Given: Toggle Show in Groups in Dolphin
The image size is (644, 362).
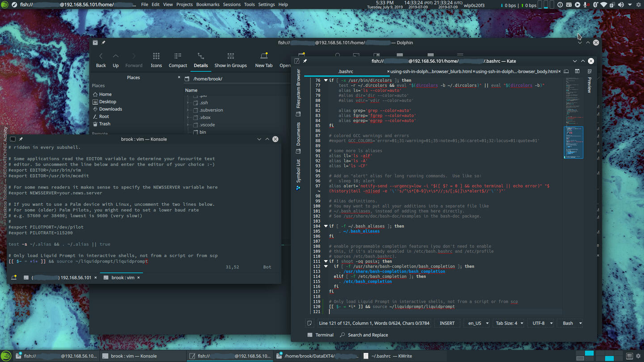Looking at the screenshot, I should [x=230, y=60].
